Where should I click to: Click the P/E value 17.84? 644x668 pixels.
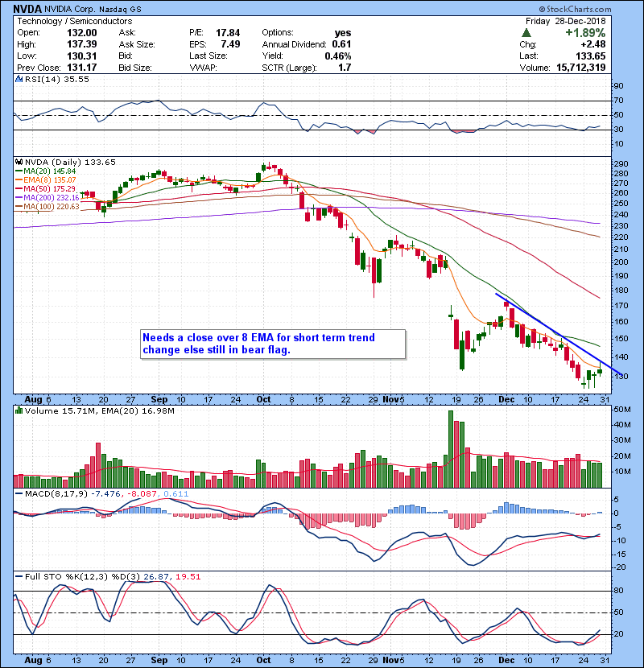tap(228, 33)
